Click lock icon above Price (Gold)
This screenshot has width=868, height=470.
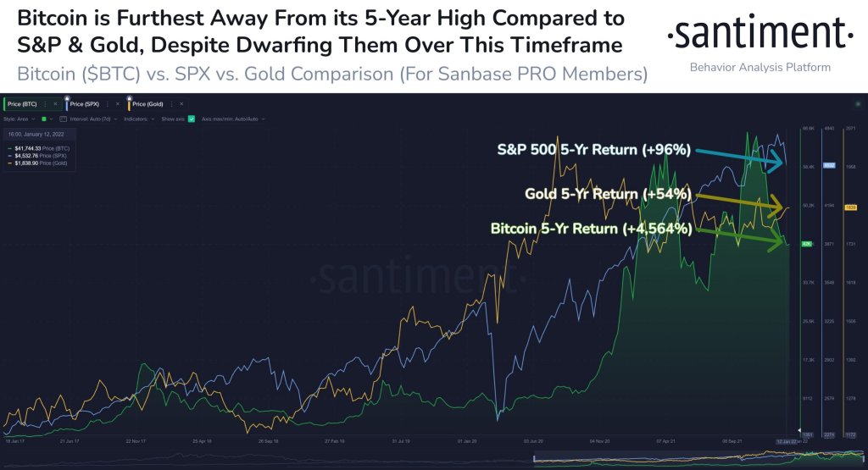(x=128, y=97)
